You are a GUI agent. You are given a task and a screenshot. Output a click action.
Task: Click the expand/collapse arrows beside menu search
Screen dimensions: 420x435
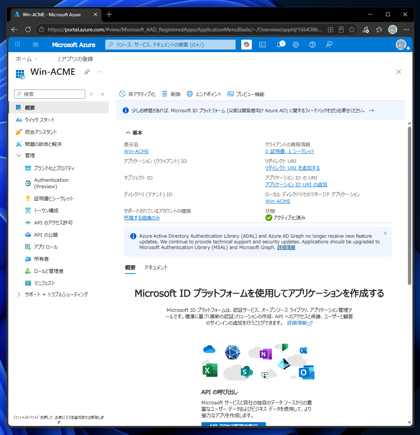[x=91, y=94]
